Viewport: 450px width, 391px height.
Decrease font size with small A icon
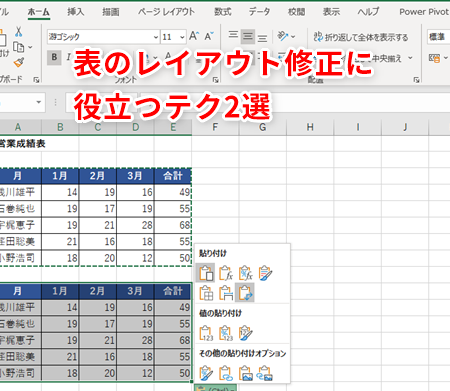(209, 36)
